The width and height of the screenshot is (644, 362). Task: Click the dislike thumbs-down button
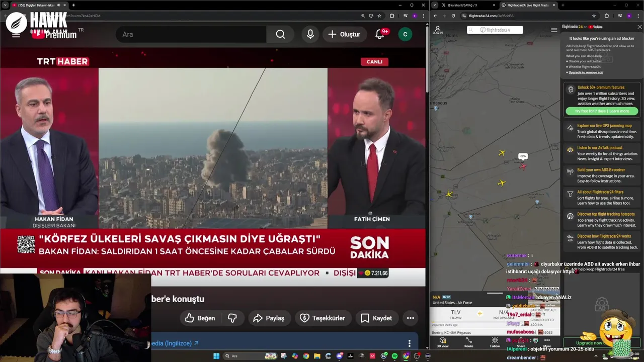tap(232, 318)
